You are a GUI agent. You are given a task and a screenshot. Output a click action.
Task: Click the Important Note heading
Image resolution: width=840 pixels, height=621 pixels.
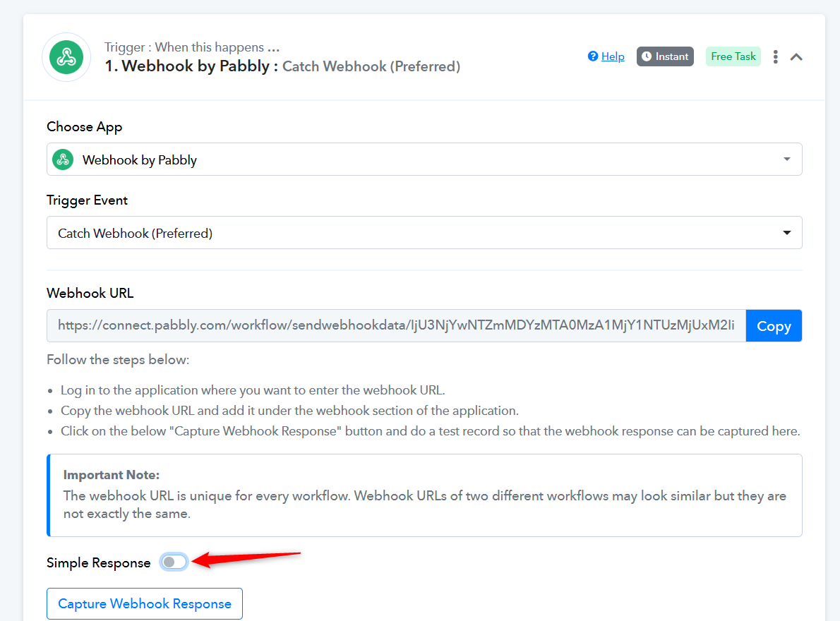(112, 475)
